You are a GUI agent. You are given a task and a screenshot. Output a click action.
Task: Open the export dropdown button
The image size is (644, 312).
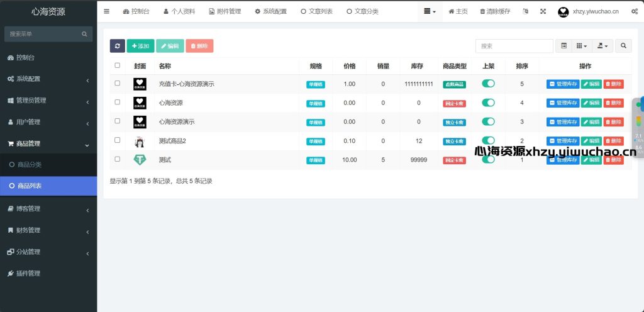[x=602, y=46]
